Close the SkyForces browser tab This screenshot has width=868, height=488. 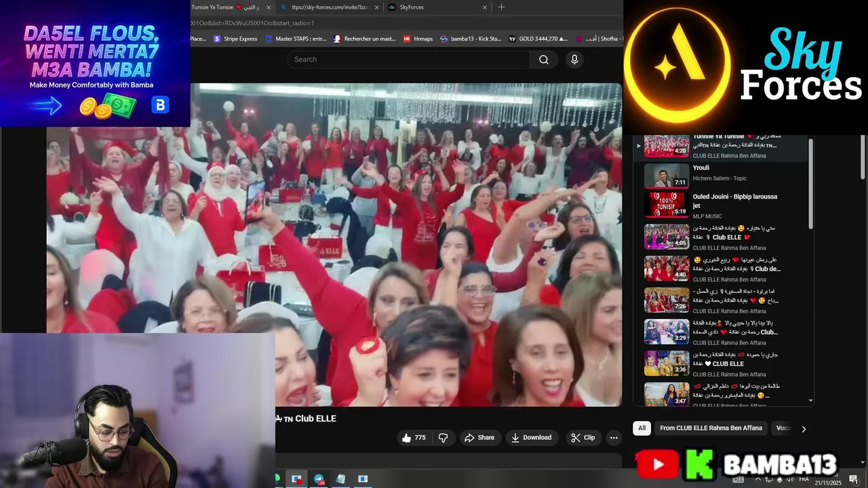[x=485, y=7]
